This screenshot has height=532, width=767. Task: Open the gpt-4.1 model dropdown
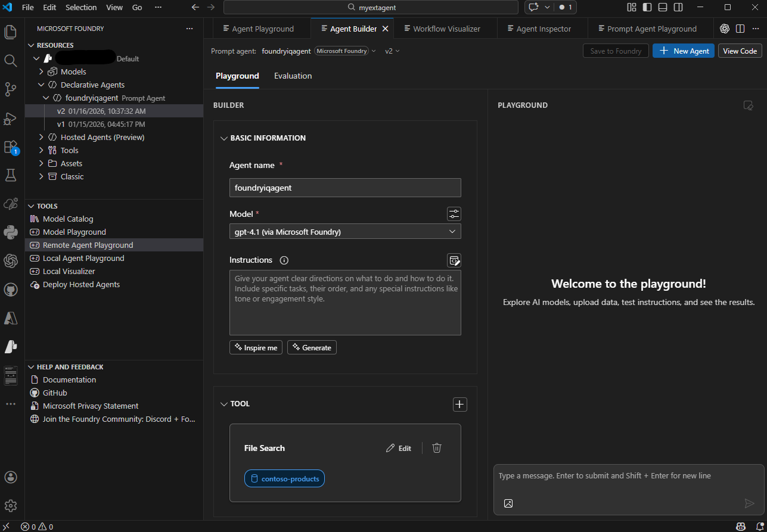pos(345,231)
